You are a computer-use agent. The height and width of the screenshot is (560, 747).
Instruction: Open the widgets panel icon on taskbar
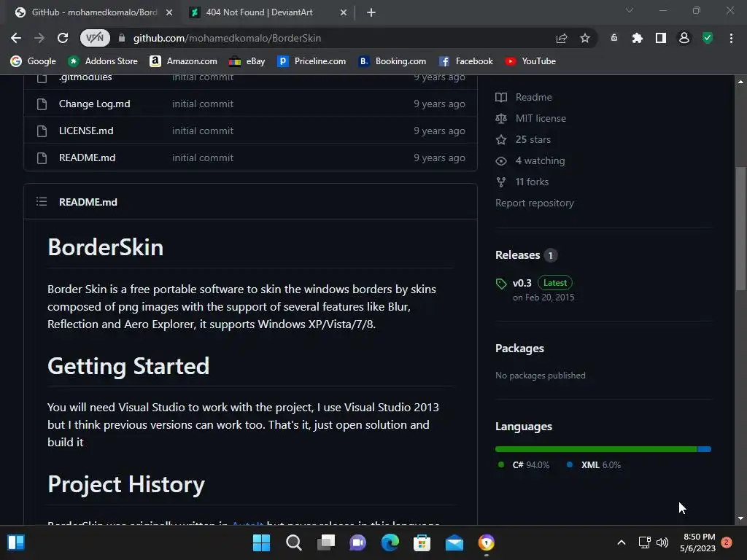coord(16,542)
